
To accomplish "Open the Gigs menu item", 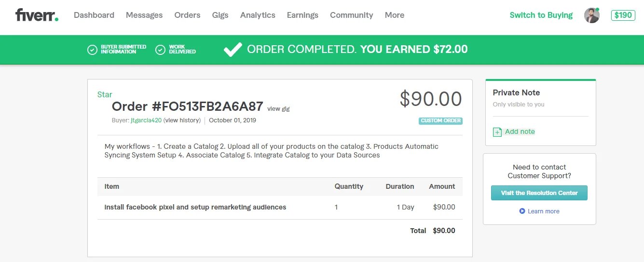I will pyautogui.click(x=220, y=15).
